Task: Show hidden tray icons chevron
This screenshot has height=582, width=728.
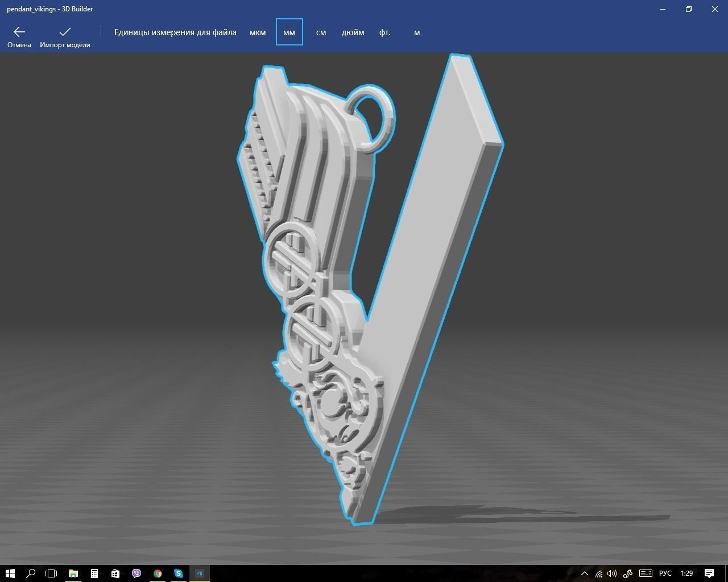Action: tap(584, 573)
